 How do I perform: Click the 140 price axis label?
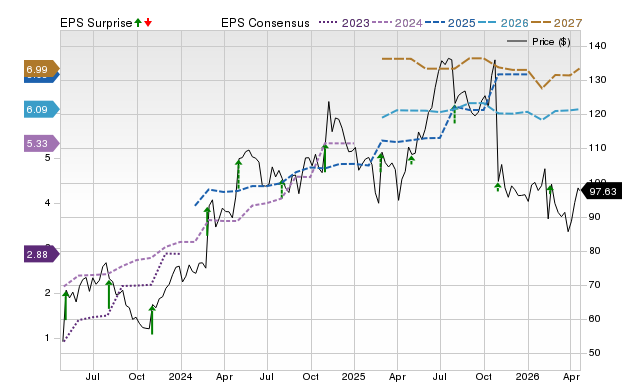pos(597,46)
